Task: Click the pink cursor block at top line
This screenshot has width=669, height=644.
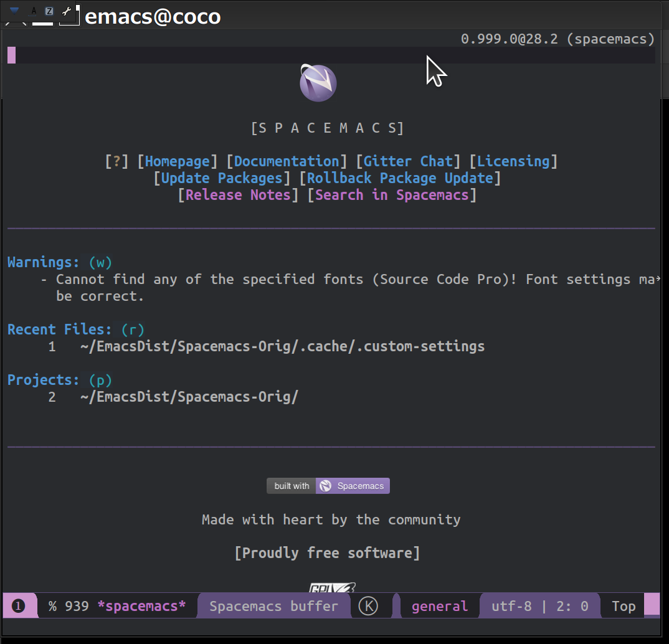Action: click(x=11, y=55)
